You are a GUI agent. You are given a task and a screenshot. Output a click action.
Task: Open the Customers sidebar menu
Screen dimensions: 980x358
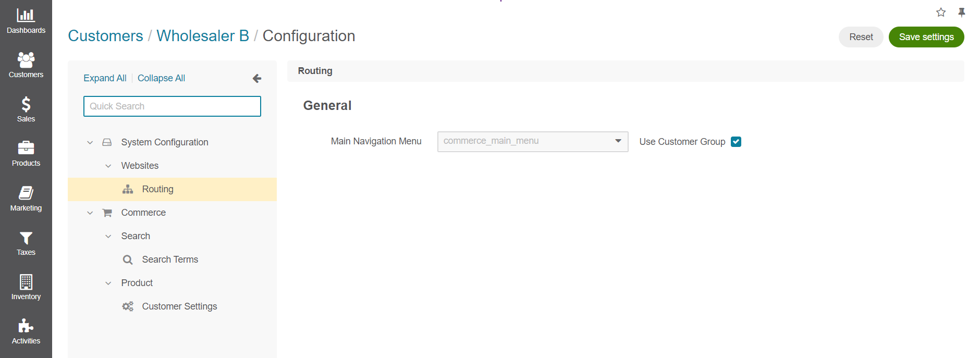point(26,65)
